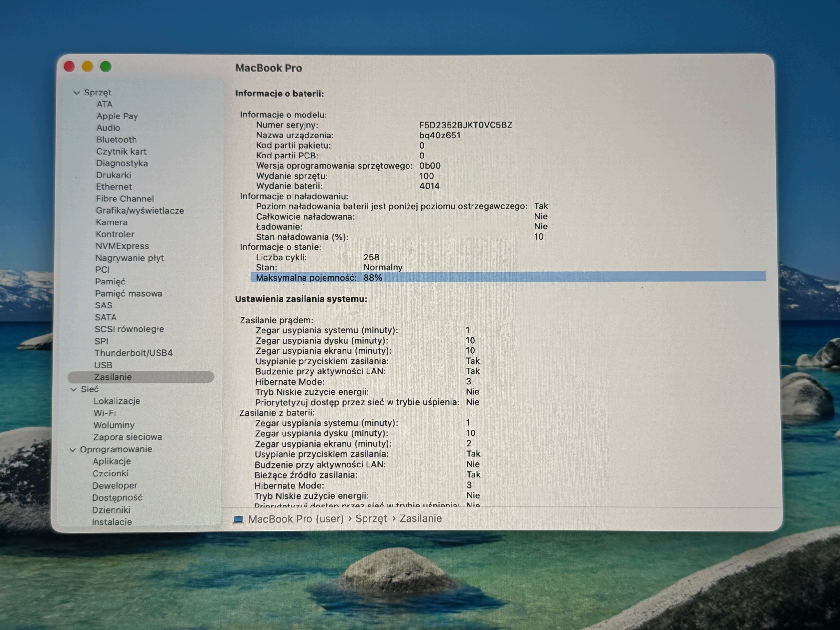Select the Stan naładowania (%) label

(x=302, y=237)
